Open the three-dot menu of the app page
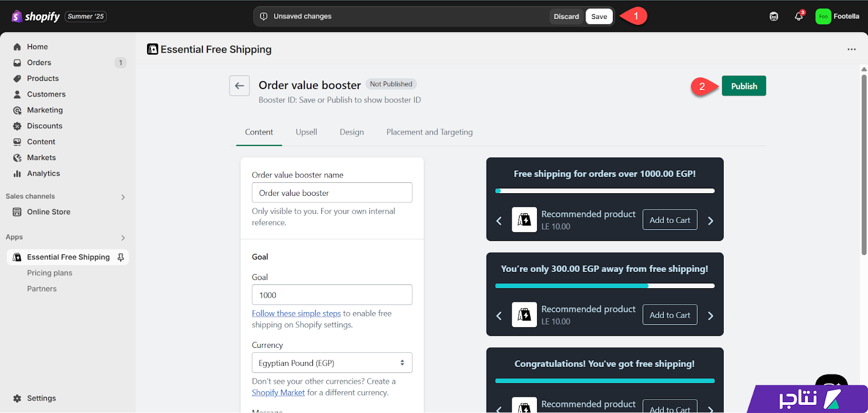This screenshot has width=868, height=413. point(852,49)
